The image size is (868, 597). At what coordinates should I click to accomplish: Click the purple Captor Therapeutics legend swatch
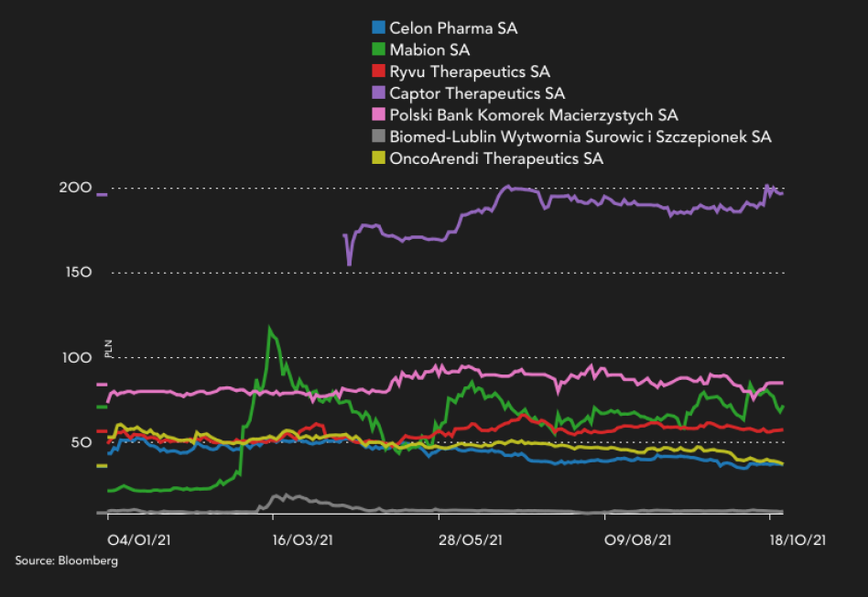pyautogui.click(x=379, y=92)
